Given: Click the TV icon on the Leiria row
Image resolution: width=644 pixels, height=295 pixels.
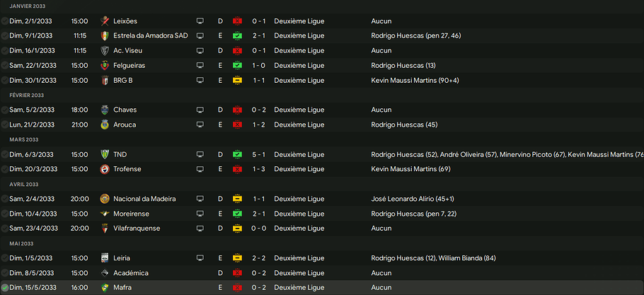Looking at the screenshot, I should [x=200, y=258].
